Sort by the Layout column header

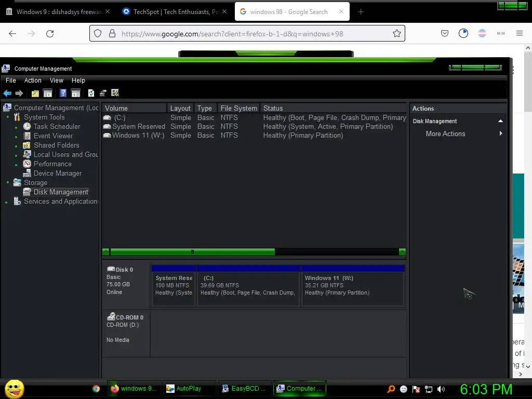pyautogui.click(x=180, y=108)
